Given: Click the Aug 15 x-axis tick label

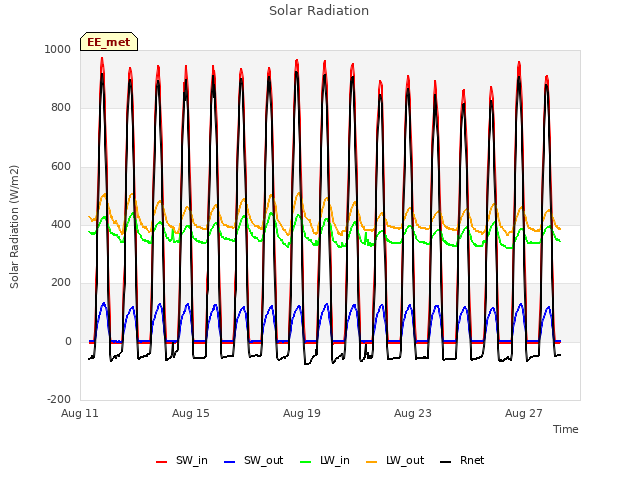Looking at the screenshot, I should pyautogui.click(x=191, y=413).
